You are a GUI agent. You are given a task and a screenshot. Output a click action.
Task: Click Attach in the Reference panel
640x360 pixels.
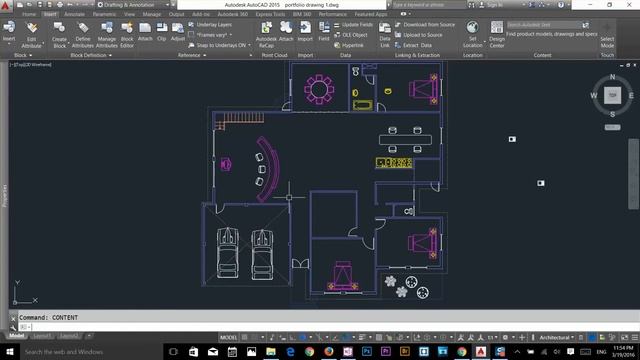tap(145, 32)
